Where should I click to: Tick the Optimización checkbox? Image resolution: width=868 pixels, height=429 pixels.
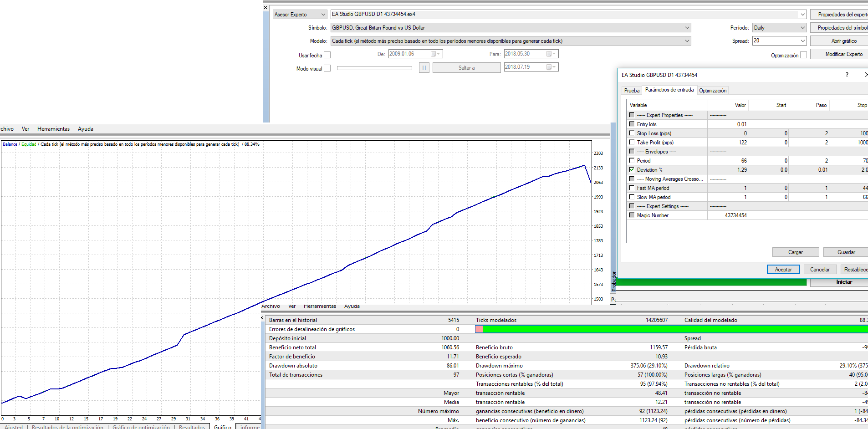(x=803, y=55)
